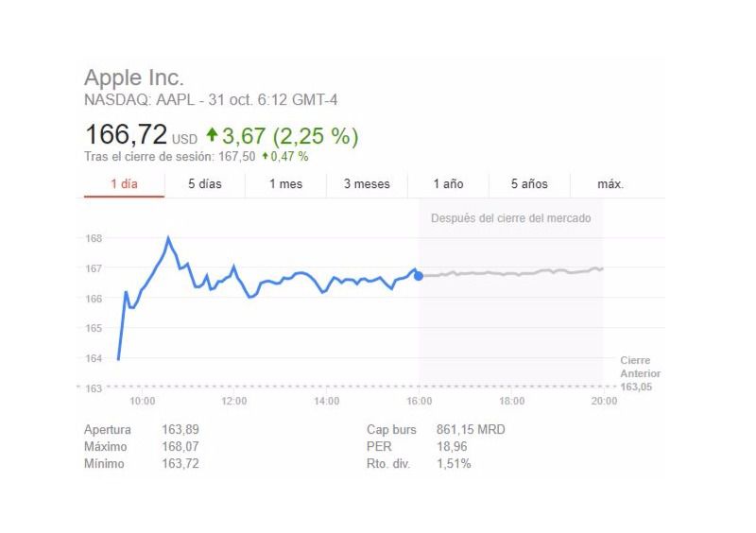
Task: Click the small green after-hours arrow icon
Action: coord(266,156)
